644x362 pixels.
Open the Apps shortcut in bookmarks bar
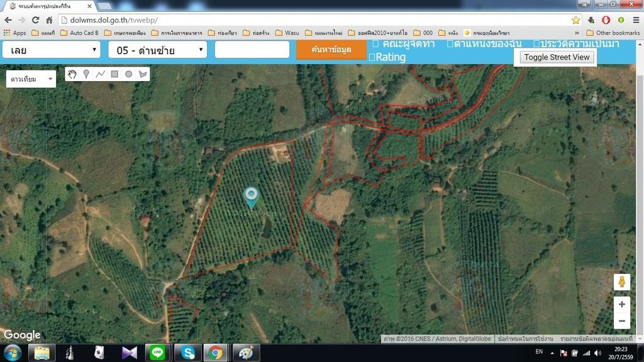point(15,33)
